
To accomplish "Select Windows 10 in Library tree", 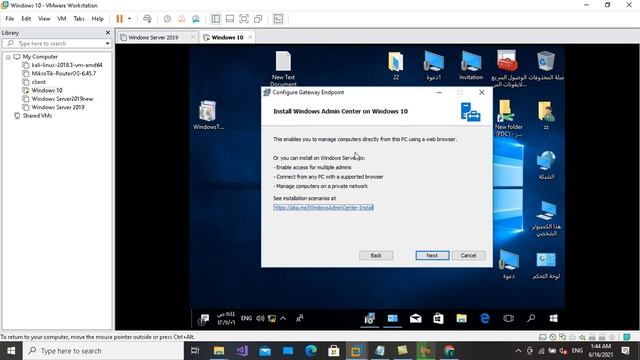I will (x=47, y=90).
